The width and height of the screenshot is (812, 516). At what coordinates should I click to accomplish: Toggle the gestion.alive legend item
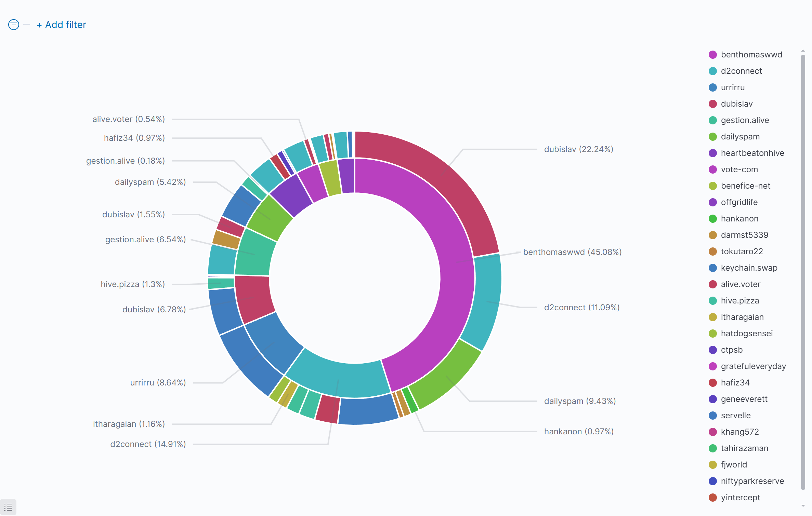click(x=745, y=120)
